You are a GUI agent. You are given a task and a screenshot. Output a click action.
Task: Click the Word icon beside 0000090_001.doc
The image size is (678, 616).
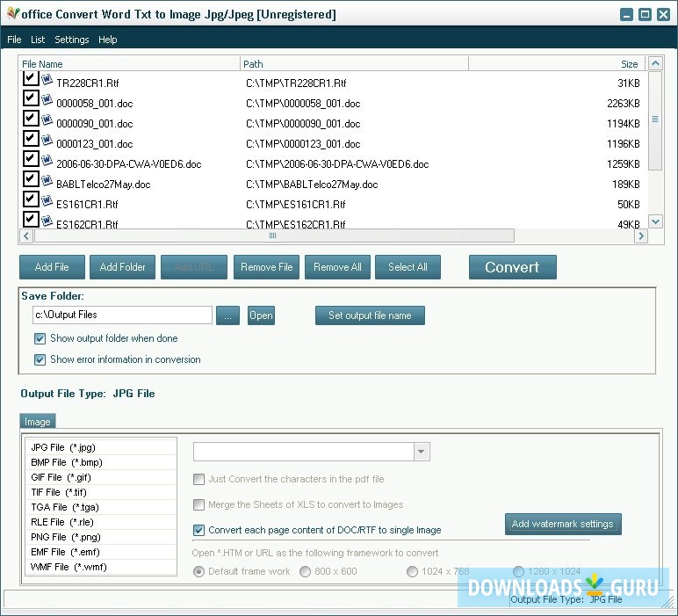click(x=47, y=120)
